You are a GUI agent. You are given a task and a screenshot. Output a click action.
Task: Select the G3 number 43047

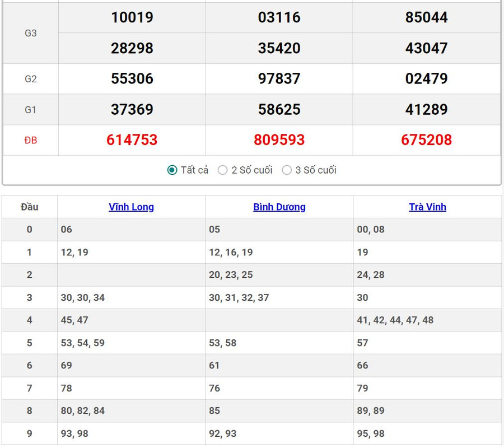point(426,48)
